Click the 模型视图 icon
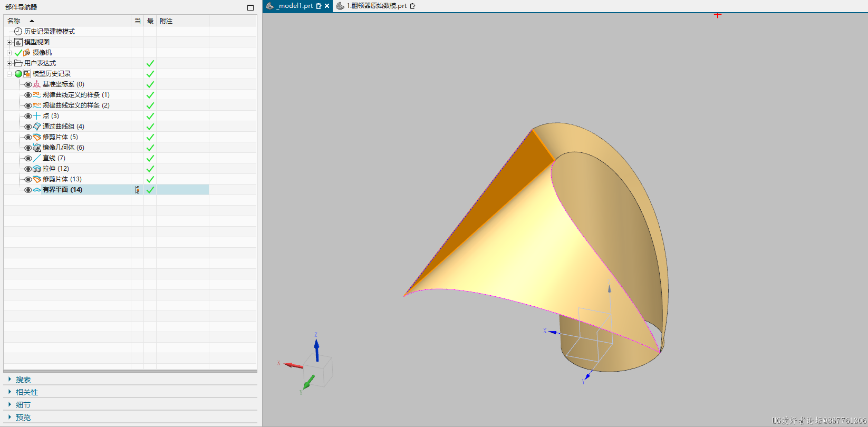The height and width of the screenshot is (427, 868). [x=18, y=42]
